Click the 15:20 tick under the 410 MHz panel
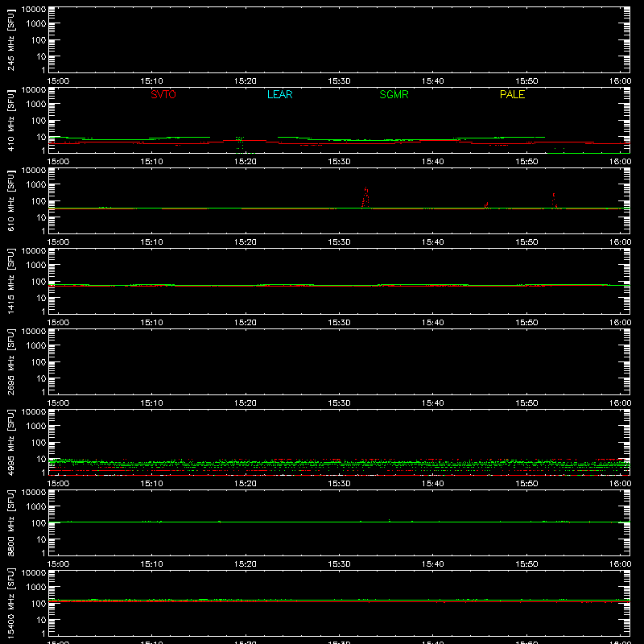Screen dimensions: 644x644 (246, 162)
